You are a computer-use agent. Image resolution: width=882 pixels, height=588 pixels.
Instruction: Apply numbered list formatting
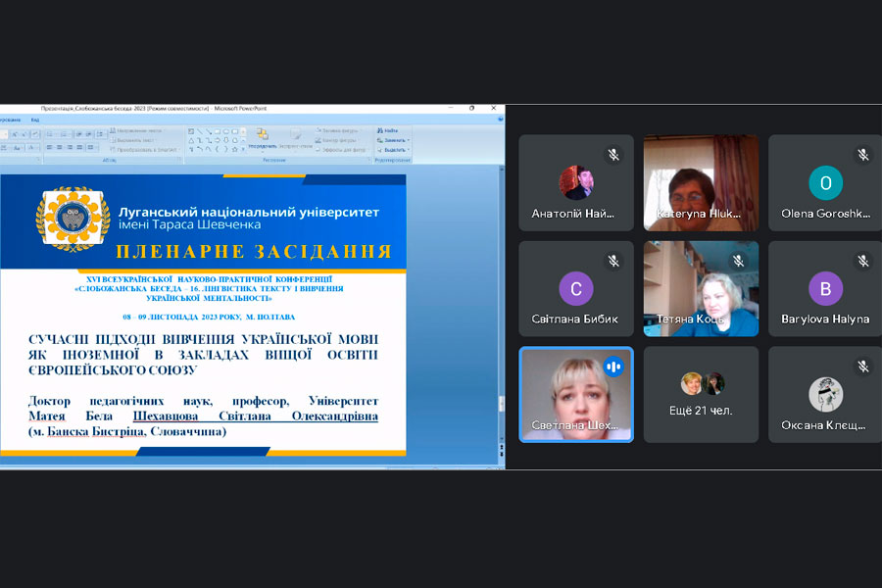point(66,134)
